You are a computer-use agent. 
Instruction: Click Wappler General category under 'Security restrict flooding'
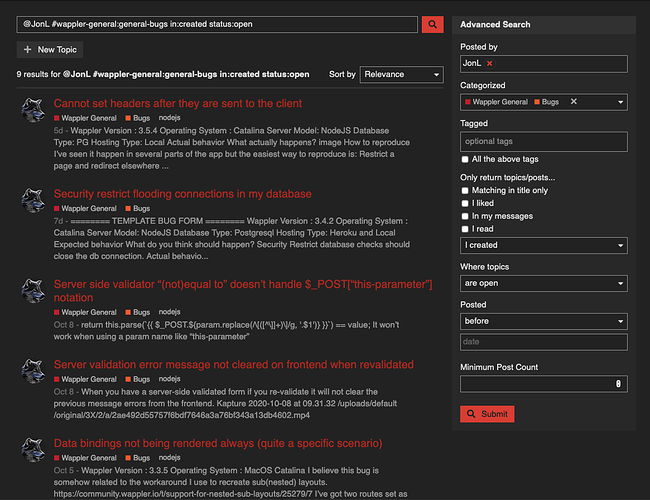pyautogui.click(x=85, y=209)
